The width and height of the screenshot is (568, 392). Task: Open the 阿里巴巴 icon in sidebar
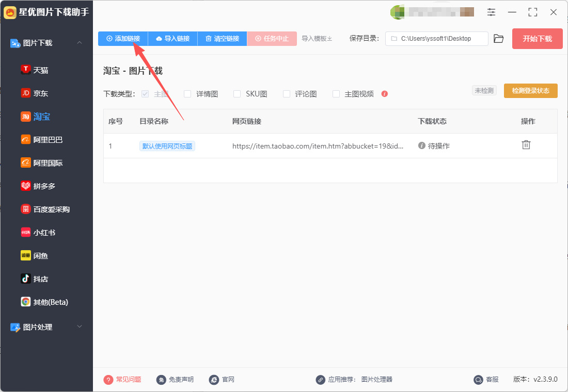pos(26,139)
